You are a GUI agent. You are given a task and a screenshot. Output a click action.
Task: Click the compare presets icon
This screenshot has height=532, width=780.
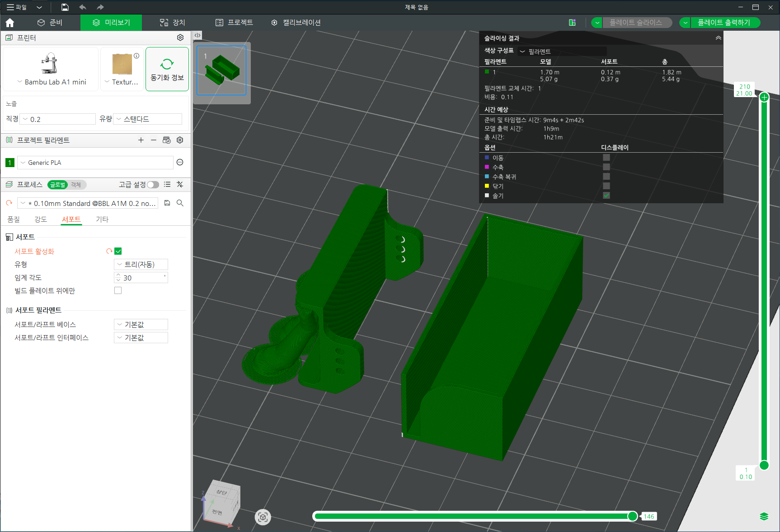(180, 184)
